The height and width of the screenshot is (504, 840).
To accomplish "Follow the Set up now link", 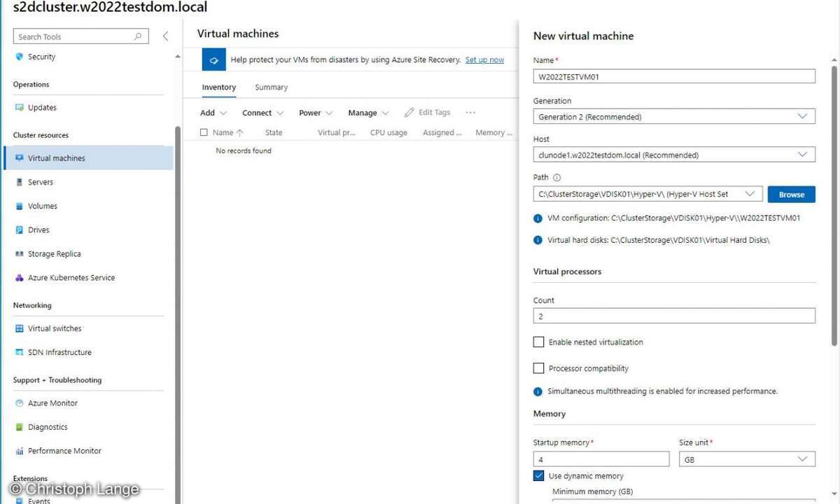I will coord(484,60).
